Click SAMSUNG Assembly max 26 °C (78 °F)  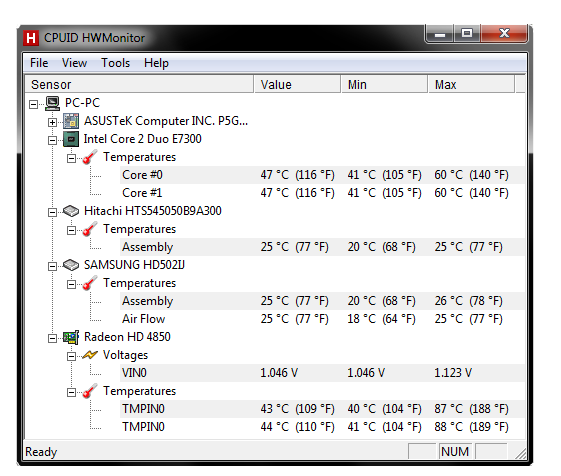469,301
